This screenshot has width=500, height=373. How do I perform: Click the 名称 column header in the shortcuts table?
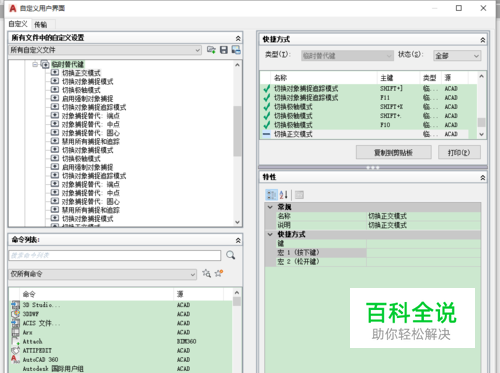324,78
